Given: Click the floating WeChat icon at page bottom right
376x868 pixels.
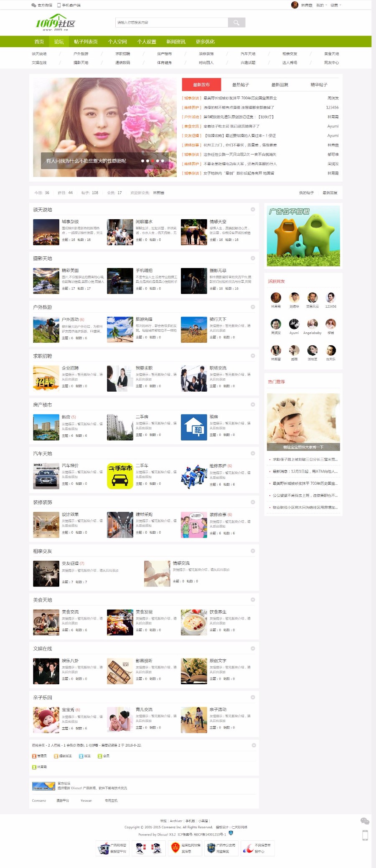Looking at the screenshot, I should [x=365, y=821].
